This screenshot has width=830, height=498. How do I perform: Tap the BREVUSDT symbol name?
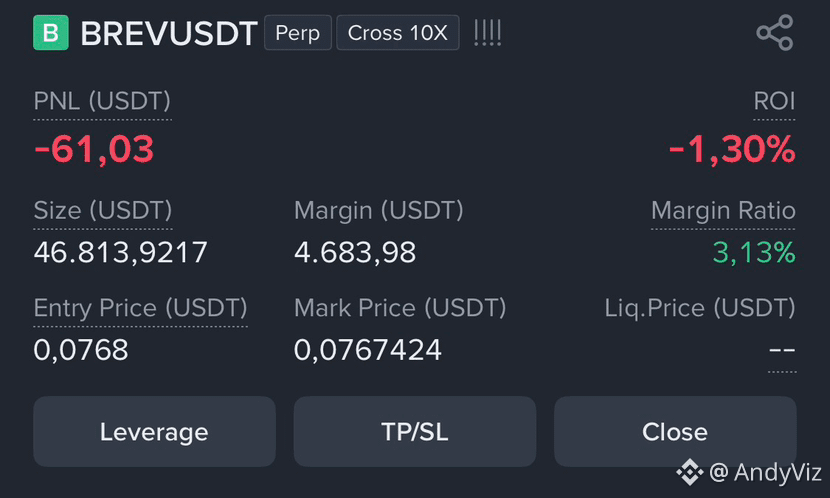(169, 33)
